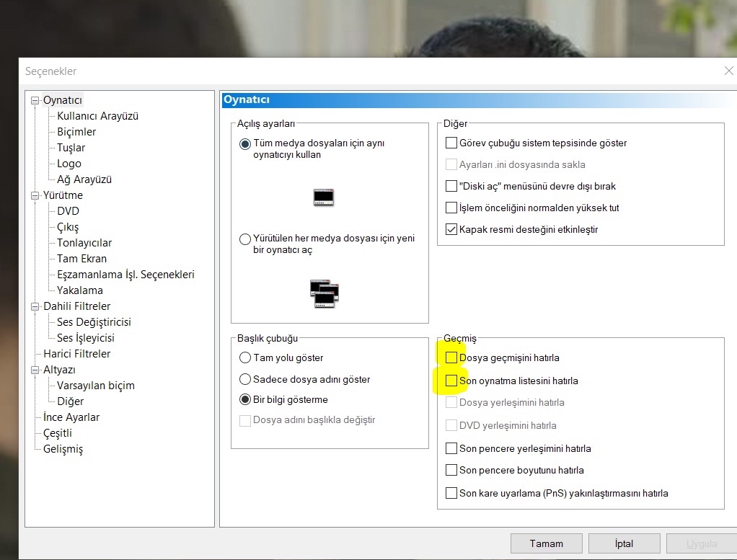This screenshot has width=737, height=560.
Task: Uncheck 'Kapak resmi desteğini etkinleştir'
Action: pos(451,229)
